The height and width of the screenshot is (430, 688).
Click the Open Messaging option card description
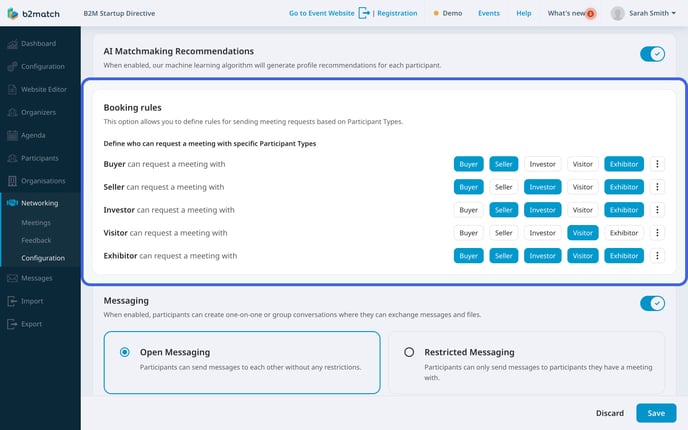point(251,367)
